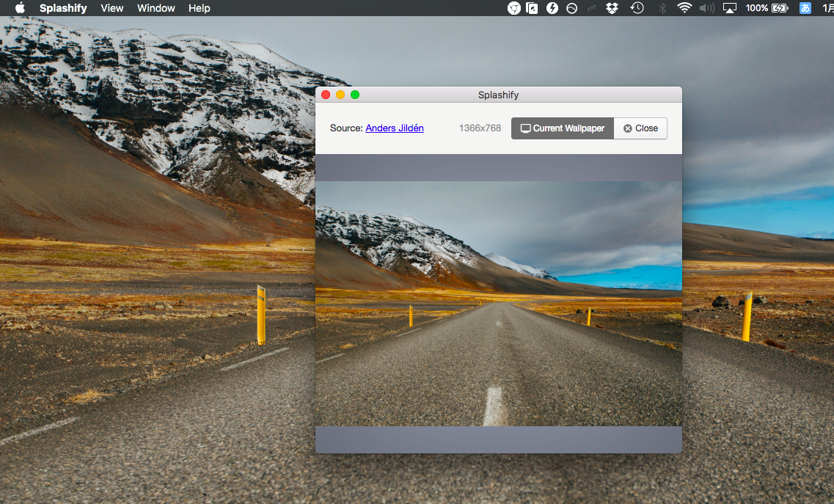This screenshot has height=504, width=834.
Task: Open the Apple menu
Action: click(x=20, y=8)
